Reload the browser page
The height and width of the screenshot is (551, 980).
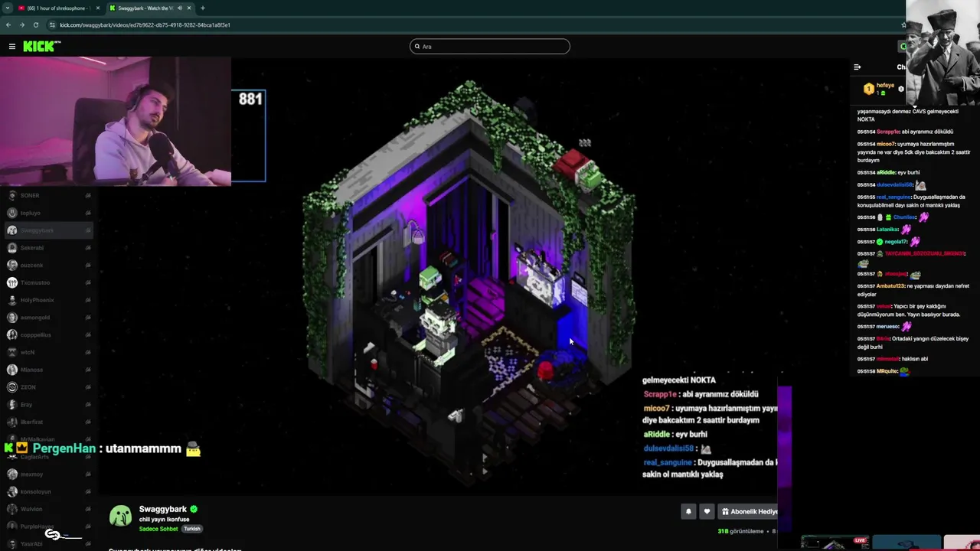[36, 24]
